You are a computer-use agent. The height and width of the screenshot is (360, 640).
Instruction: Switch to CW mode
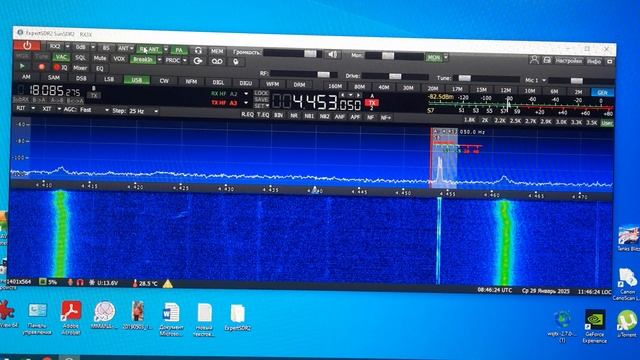pos(164,80)
